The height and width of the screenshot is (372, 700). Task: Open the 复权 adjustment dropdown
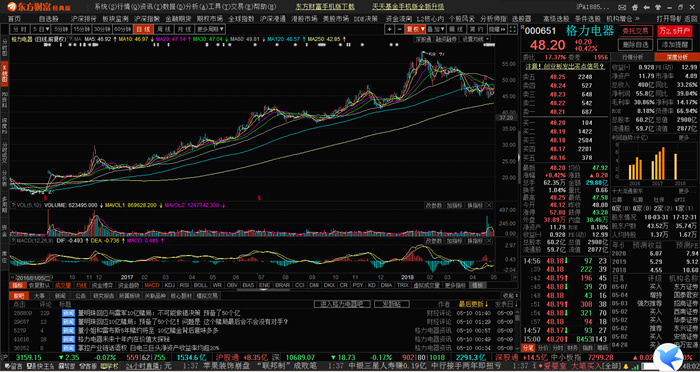tap(415, 29)
